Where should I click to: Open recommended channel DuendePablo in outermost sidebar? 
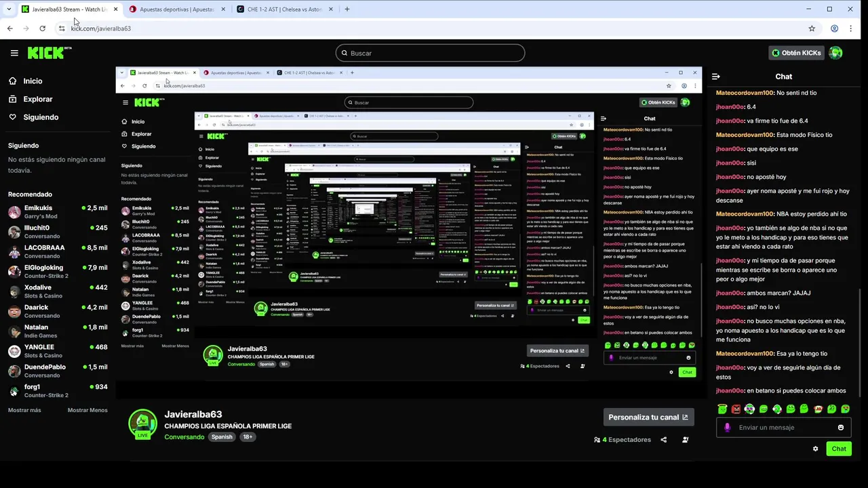(x=58, y=371)
